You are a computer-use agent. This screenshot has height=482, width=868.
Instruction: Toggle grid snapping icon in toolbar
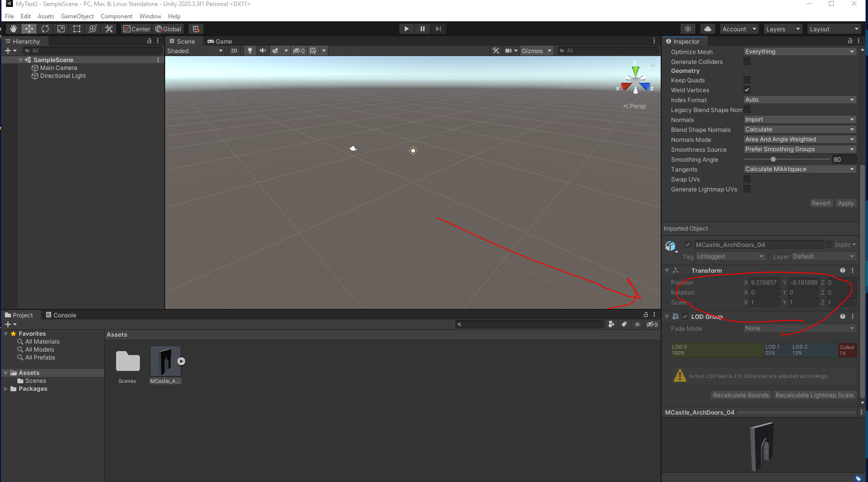[x=196, y=29]
